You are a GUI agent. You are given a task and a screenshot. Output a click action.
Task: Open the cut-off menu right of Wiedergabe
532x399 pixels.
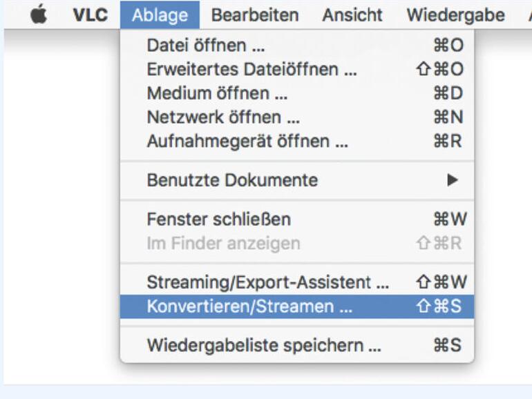click(529, 14)
